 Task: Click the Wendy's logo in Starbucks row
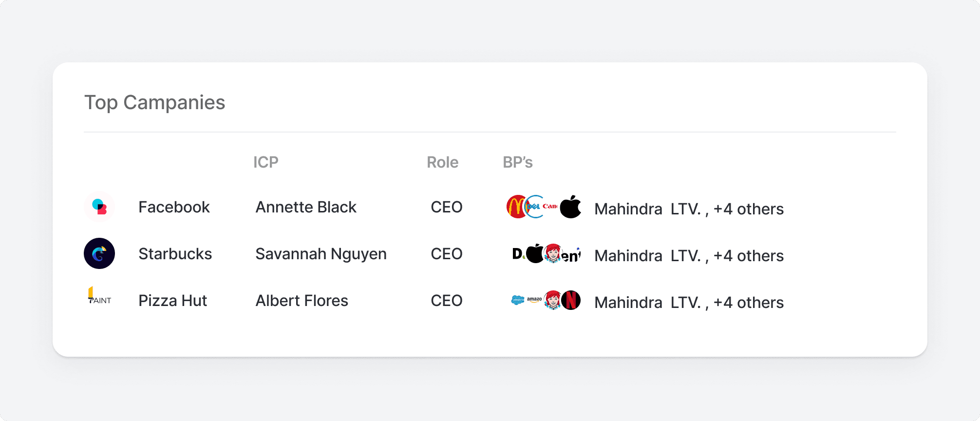[553, 253]
